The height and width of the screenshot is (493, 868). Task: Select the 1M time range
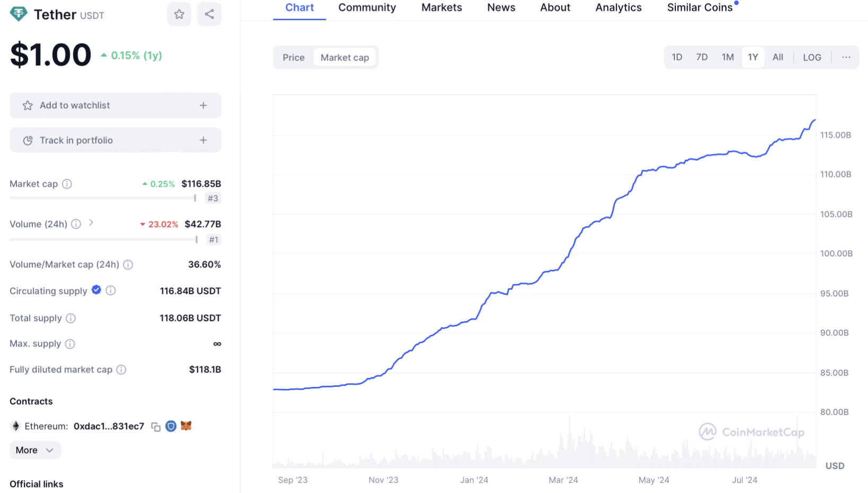coord(728,57)
